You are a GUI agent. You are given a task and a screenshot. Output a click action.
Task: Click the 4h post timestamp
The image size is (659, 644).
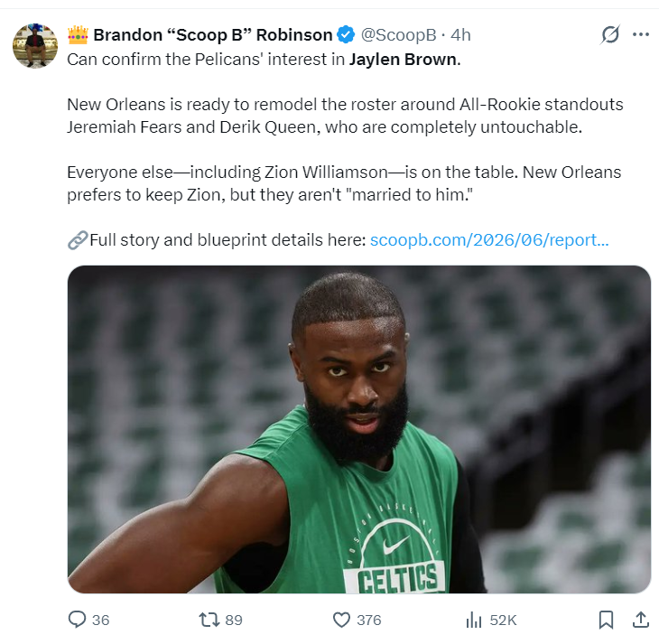click(x=460, y=35)
